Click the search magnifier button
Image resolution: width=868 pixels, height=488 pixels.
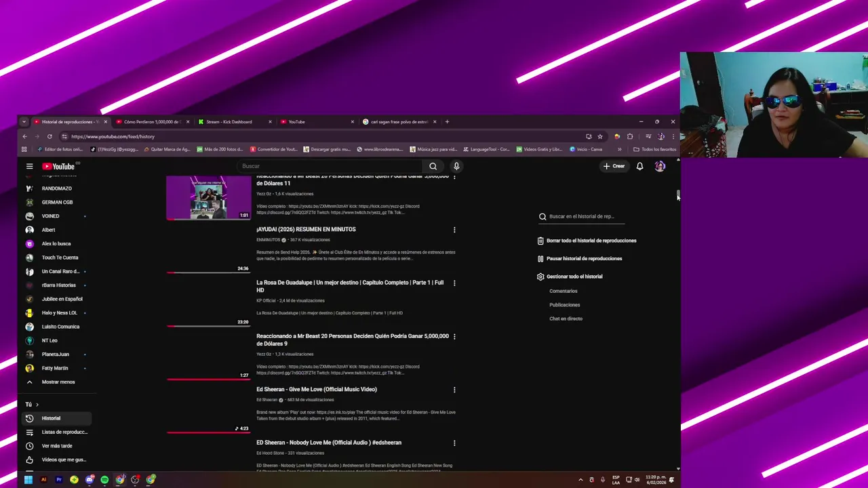[x=433, y=166]
